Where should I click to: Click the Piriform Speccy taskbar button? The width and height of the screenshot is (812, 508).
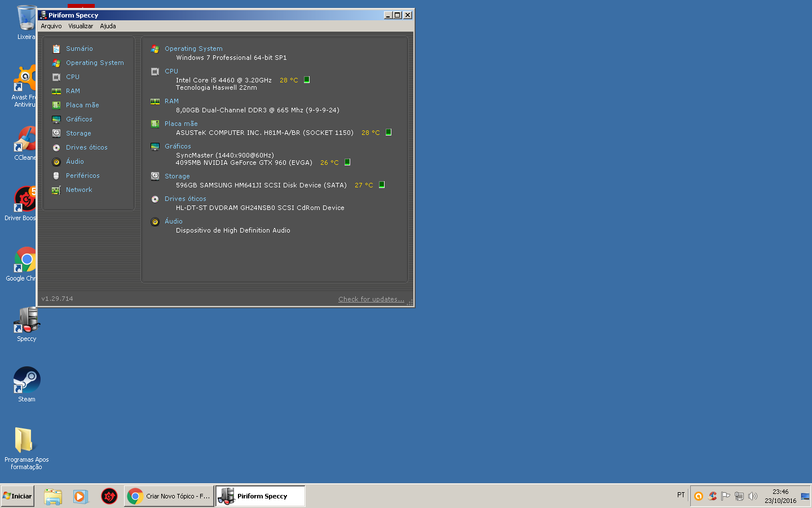pyautogui.click(x=261, y=496)
